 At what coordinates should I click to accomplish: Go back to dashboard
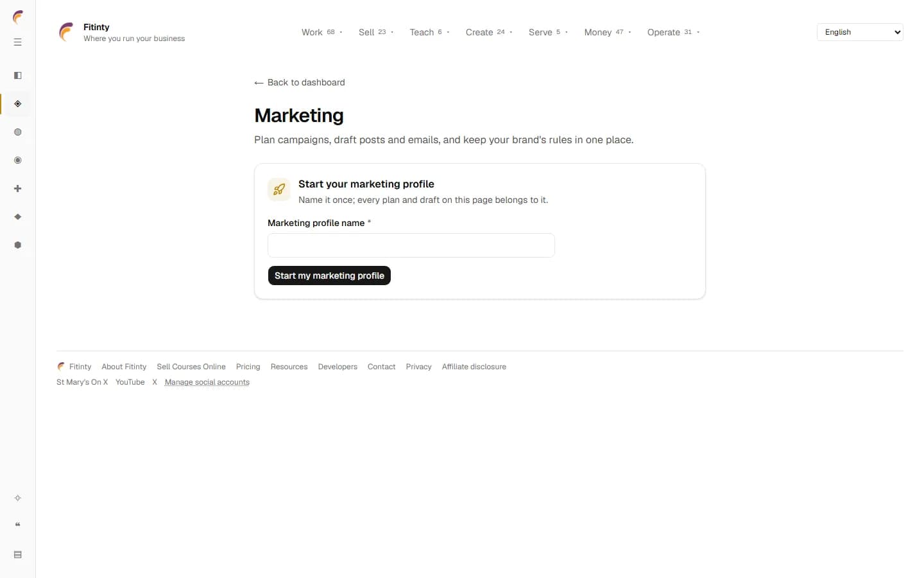[x=300, y=82]
